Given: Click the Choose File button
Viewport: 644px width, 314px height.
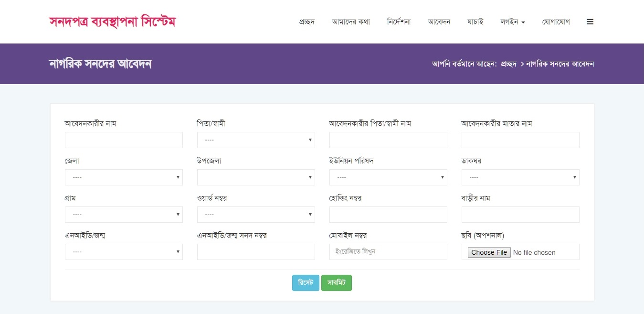Looking at the screenshot, I should click(x=489, y=252).
